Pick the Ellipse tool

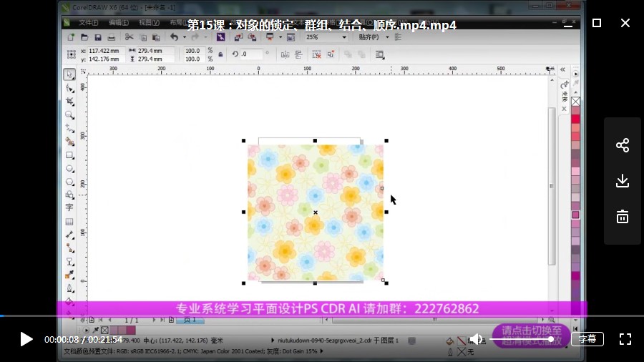click(x=69, y=168)
